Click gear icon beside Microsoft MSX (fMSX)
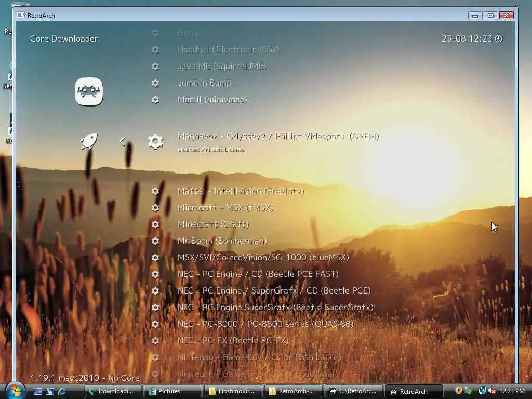Image resolution: width=532 pixels, height=399 pixels. point(155,208)
